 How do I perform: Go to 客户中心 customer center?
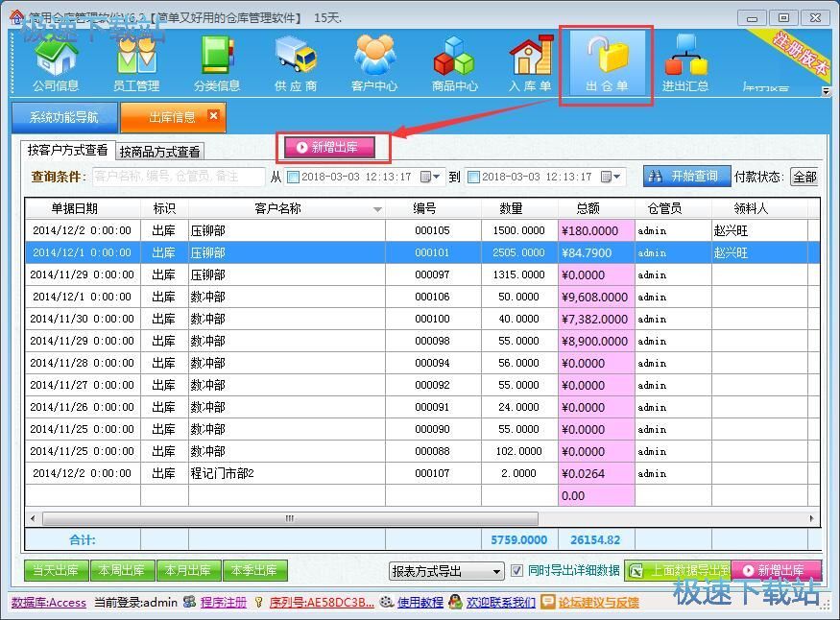point(374,63)
